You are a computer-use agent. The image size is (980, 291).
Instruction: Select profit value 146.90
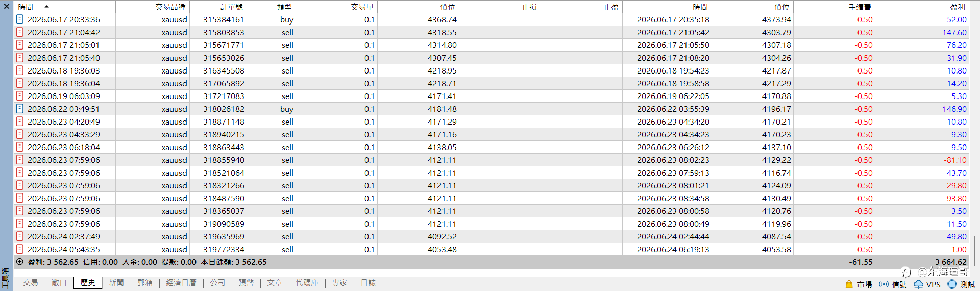(954, 109)
